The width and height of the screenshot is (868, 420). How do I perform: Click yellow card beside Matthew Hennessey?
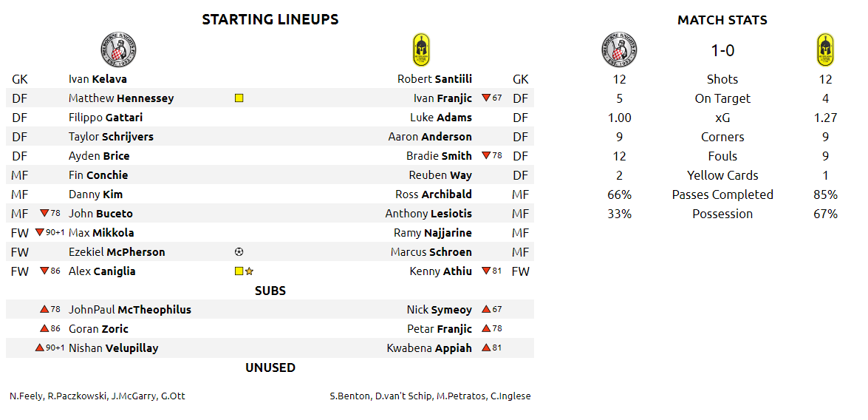click(x=239, y=98)
